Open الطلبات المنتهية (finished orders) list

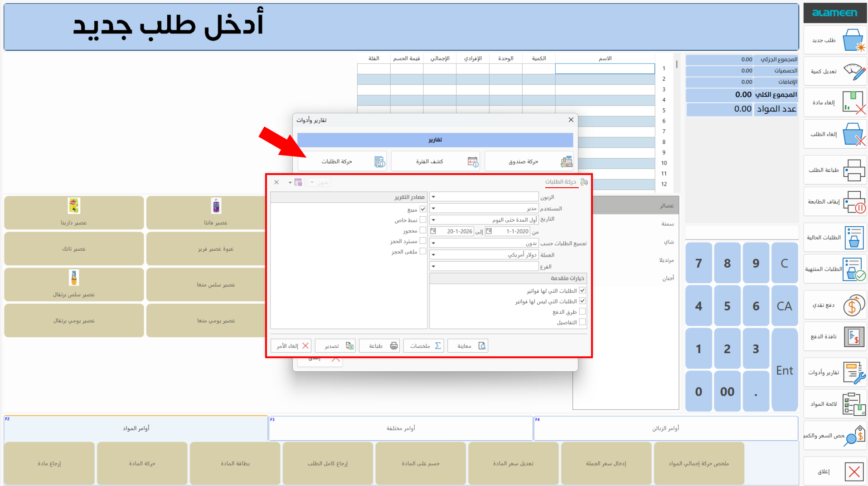click(x=835, y=269)
